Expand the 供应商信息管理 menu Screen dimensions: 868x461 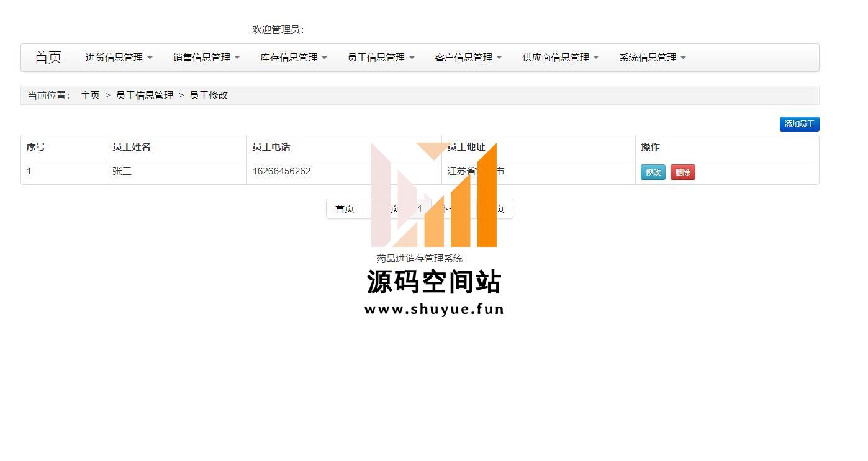(x=560, y=58)
